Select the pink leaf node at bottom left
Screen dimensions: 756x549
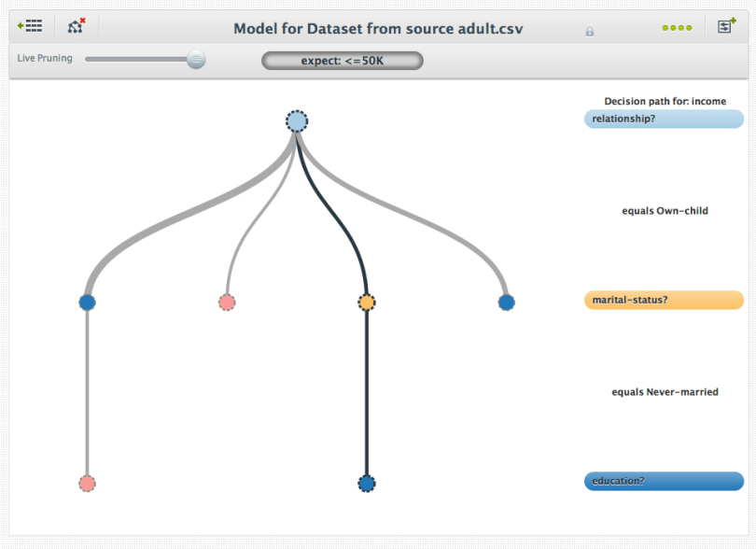[87, 483]
